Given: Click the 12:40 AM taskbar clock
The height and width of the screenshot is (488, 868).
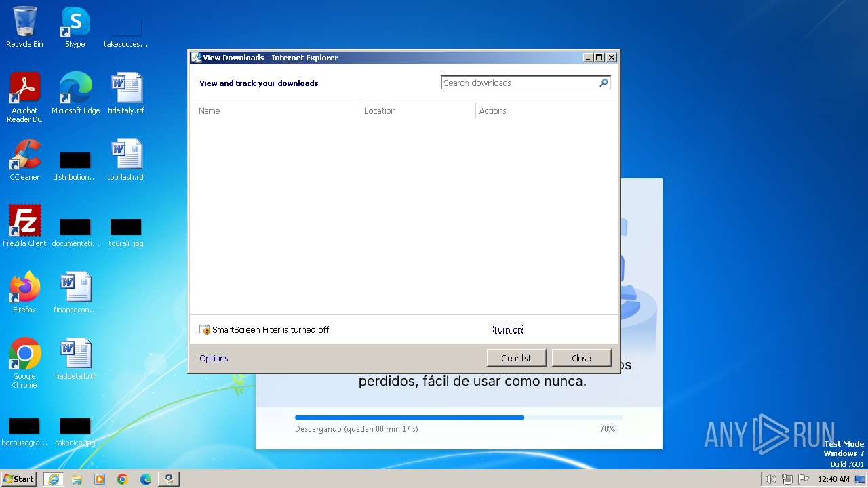Looking at the screenshot, I should click(833, 479).
